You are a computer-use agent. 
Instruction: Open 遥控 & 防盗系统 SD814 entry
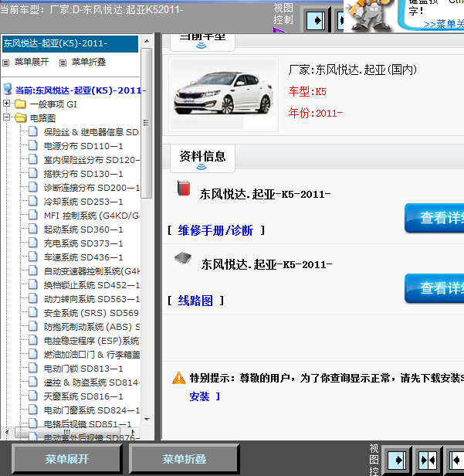click(x=92, y=382)
